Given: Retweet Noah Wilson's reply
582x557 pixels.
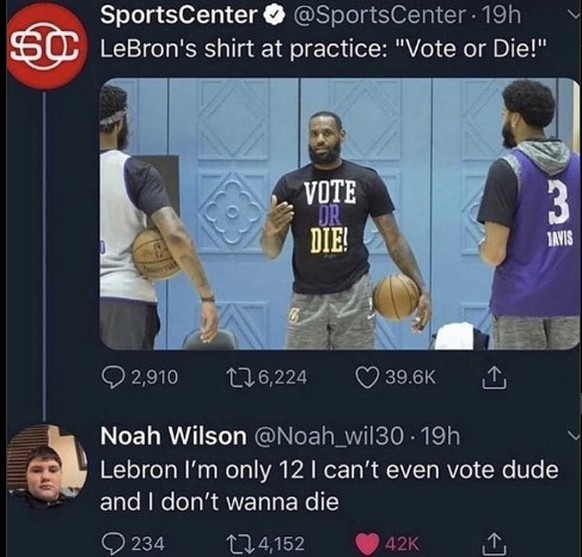Looking at the screenshot, I should click(x=240, y=544).
